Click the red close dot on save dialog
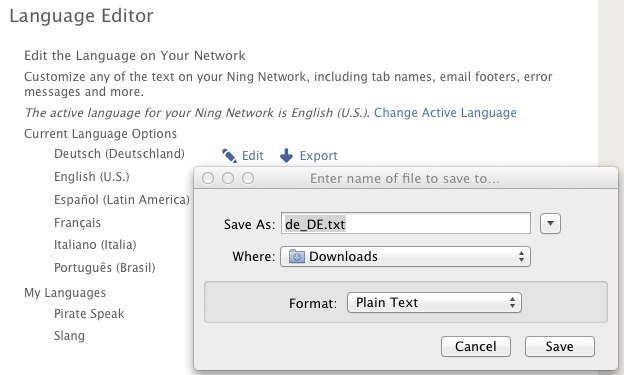Viewport: 624px width, 375px height. pyautogui.click(x=208, y=178)
